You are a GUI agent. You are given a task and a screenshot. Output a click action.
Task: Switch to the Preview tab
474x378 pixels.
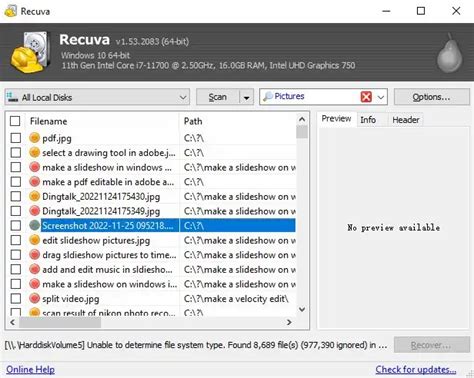click(x=336, y=119)
